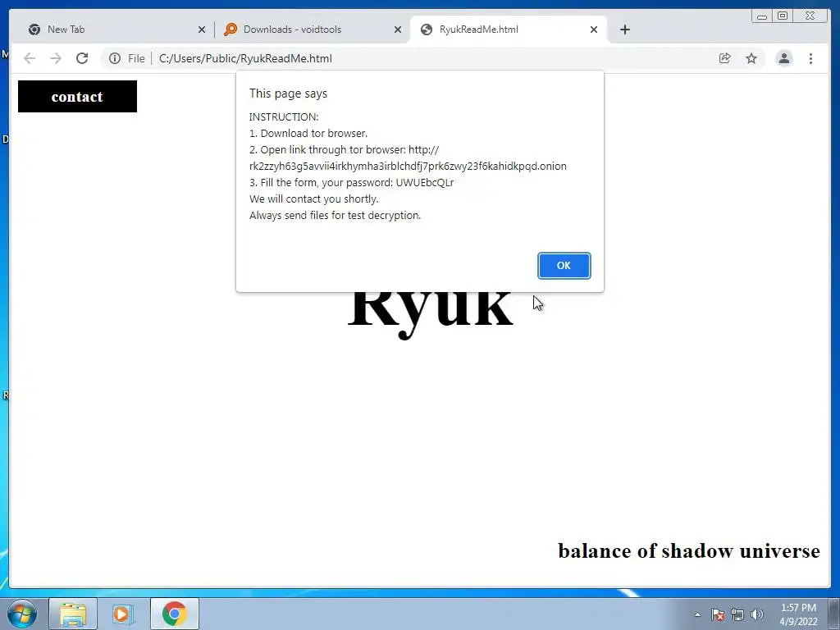Go back using the back arrow
The width and height of the screenshot is (840, 630).
pos(30,58)
